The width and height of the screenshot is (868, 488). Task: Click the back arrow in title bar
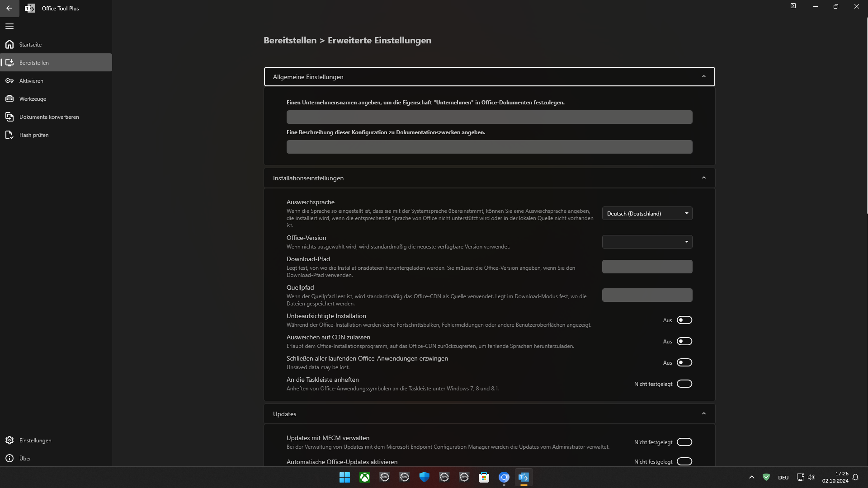click(x=9, y=8)
